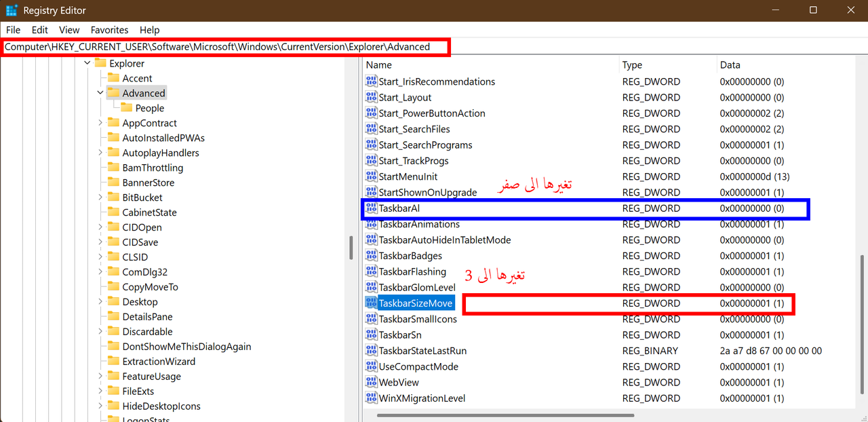Screen dimensions: 868x422
Task: Expand the AutoplayHandlers tree node
Action: tap(100, 153)
